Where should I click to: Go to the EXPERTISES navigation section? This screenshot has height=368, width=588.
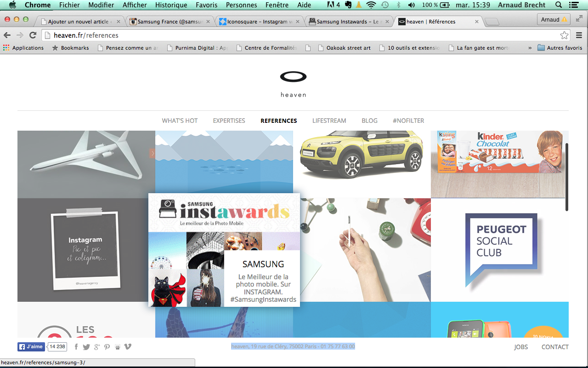point(229,121)
